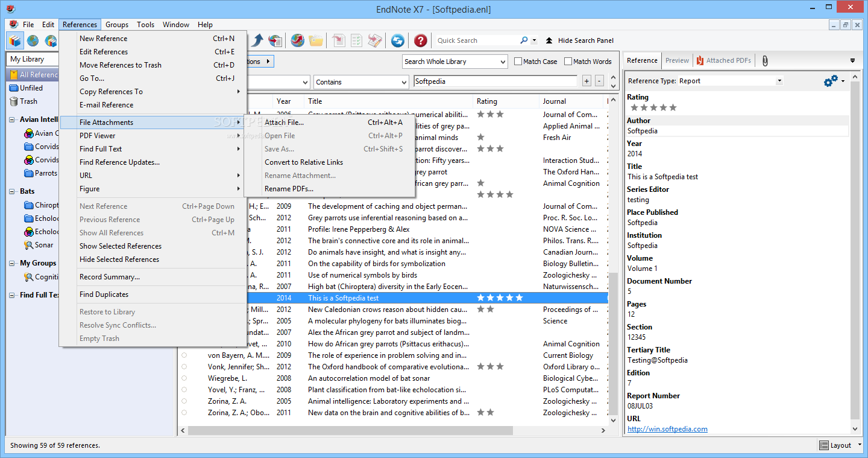The image size is (868, 458).
Task: Click the Sync Library toolbar icon
Action: [398, 40]
